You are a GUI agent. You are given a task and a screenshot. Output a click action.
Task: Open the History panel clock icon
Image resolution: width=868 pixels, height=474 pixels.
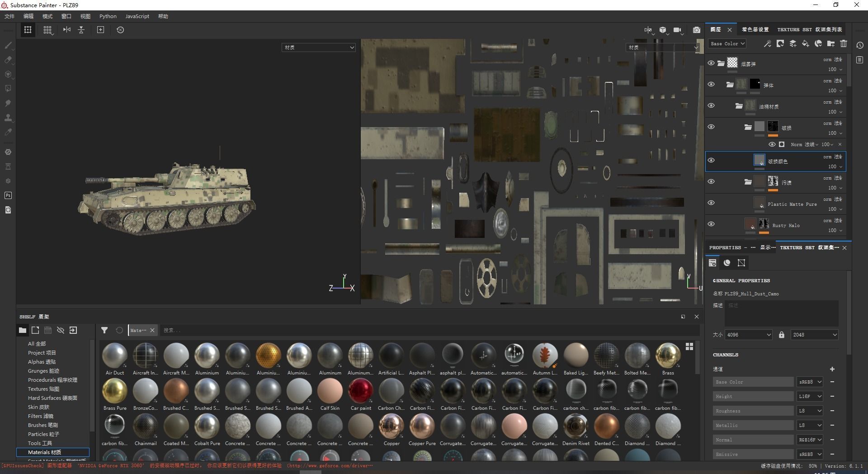[859, 45]
